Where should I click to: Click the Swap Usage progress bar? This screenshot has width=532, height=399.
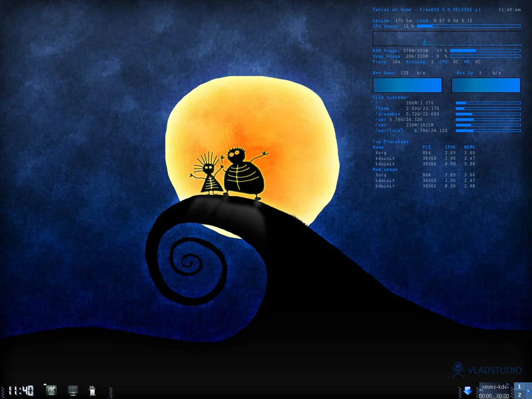click(485, 56)
